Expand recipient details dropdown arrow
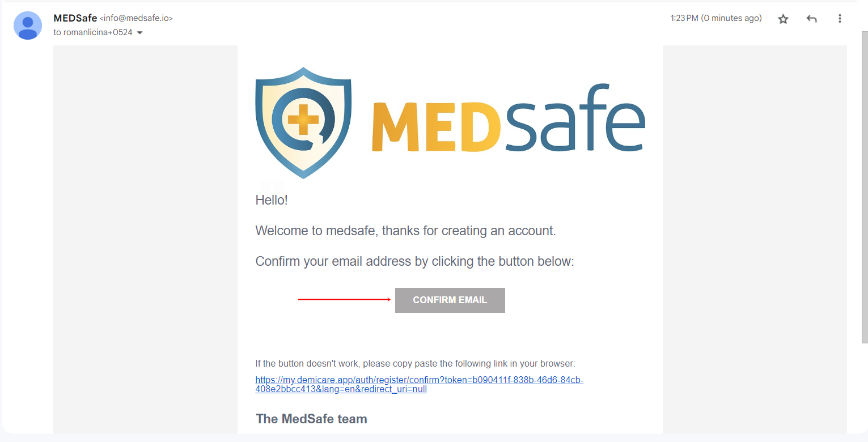This screenshot has width=868, height=442. click(140, 33)
